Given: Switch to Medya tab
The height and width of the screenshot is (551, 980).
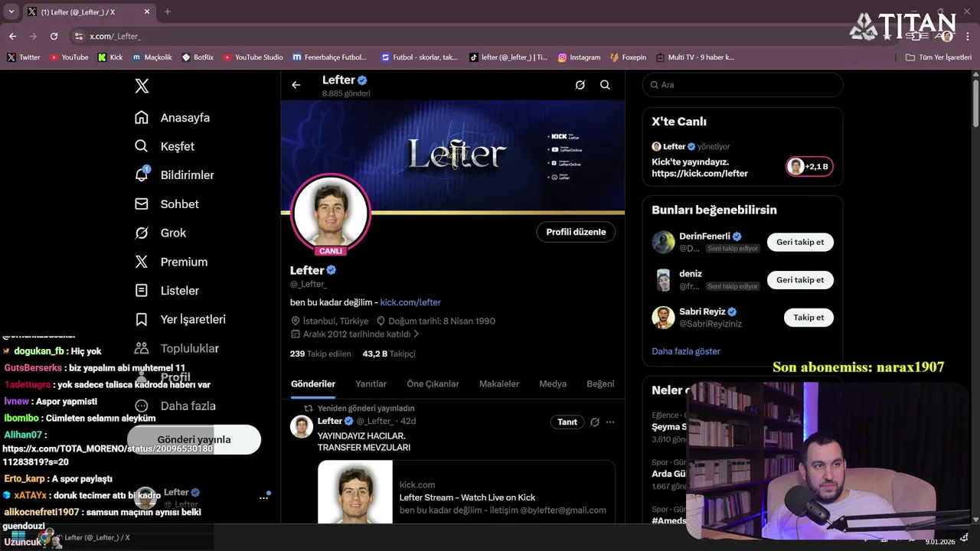Looking at the screenshot, I should 553,384.
